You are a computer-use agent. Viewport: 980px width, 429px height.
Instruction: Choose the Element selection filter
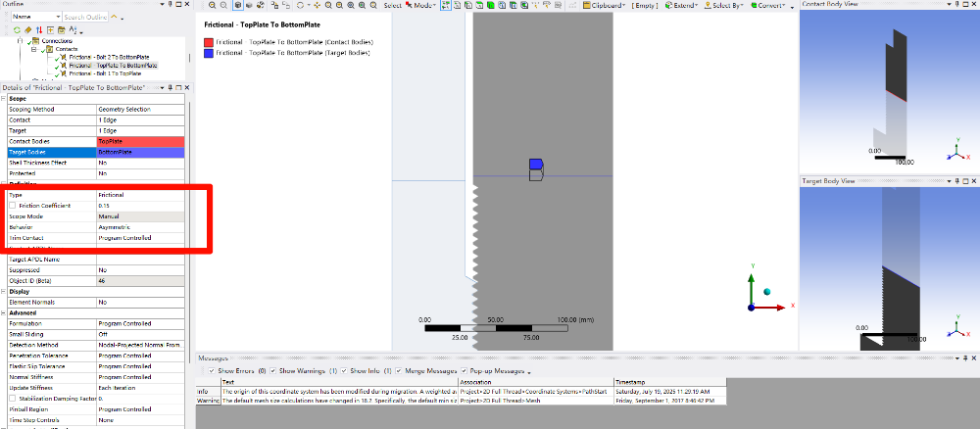coord(524,5)
